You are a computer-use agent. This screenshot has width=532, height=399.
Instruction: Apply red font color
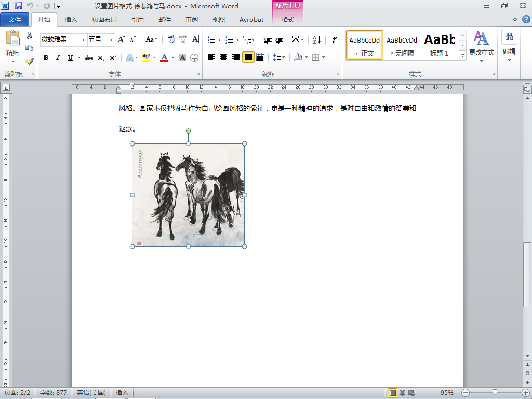pos(164,58)
